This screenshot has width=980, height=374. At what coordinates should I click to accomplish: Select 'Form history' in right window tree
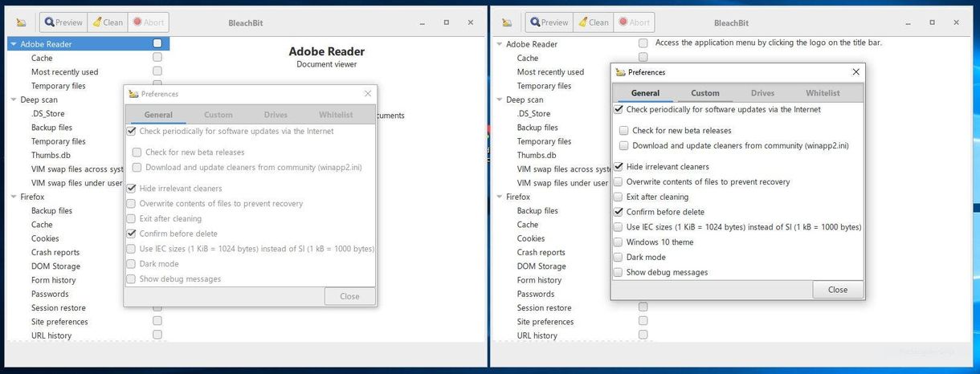[x=539, y=280]
